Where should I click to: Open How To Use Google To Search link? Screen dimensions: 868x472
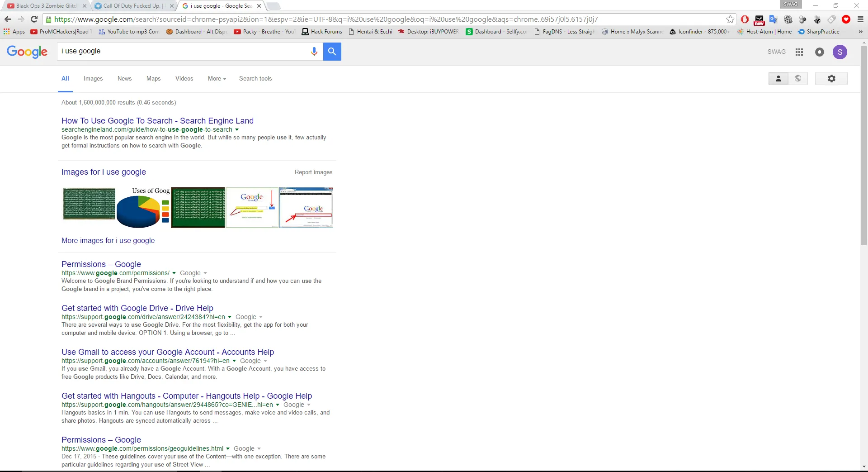pos(157,121)
